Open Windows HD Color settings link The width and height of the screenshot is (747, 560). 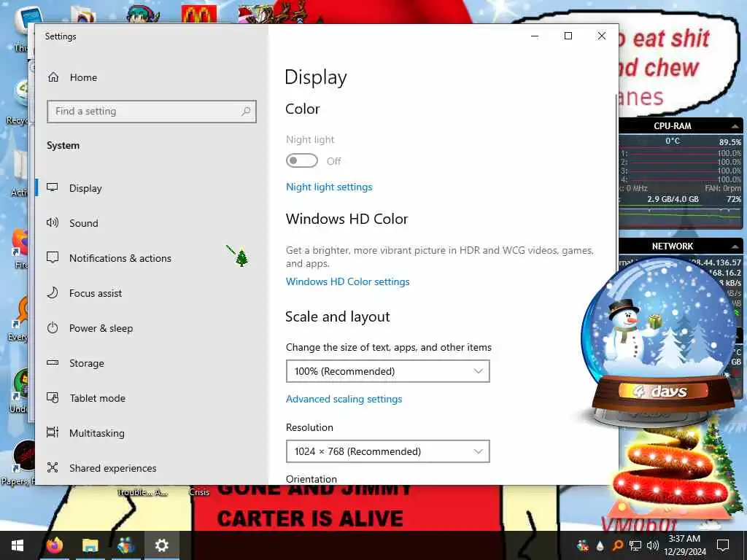pos(347,281)
